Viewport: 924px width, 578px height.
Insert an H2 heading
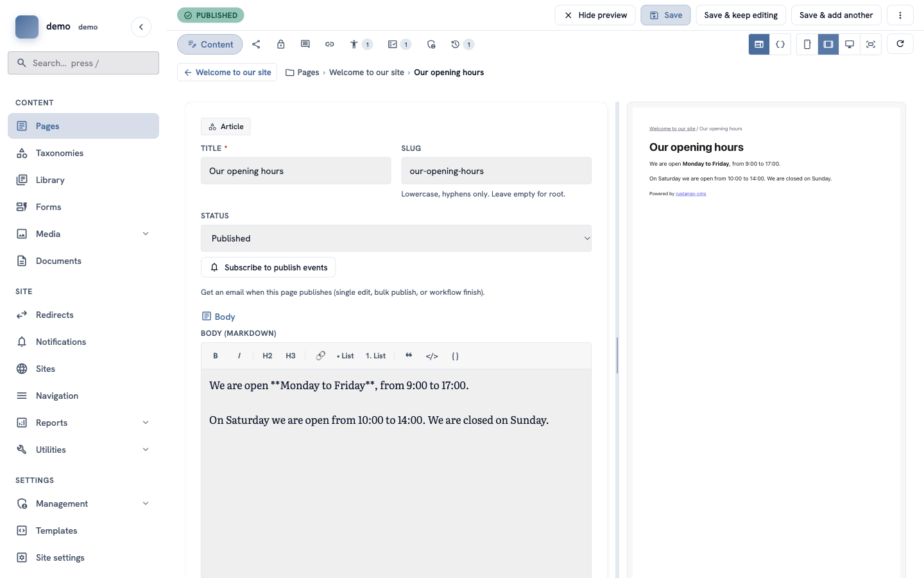pos(268,356)
